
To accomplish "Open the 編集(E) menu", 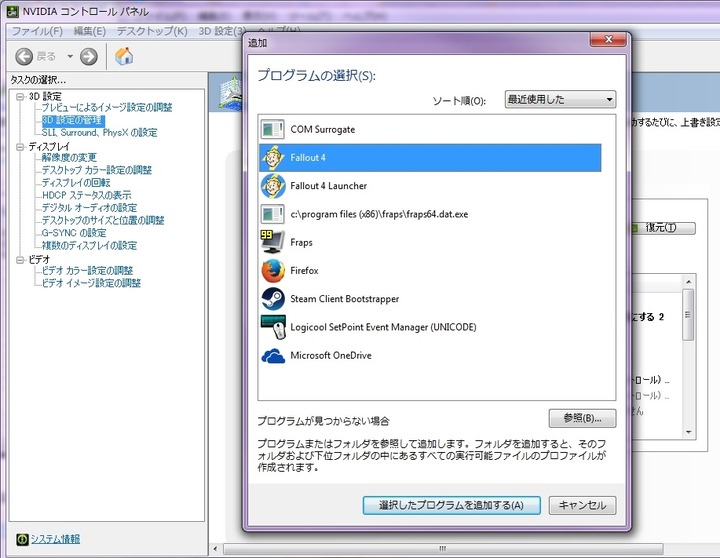I will 90,31.
